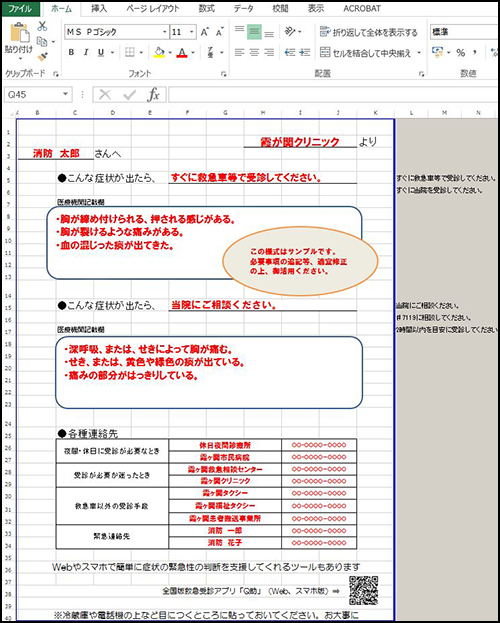Open the merge cells dropdown arrow
500x623 pixels.
(x=419, y=52)
